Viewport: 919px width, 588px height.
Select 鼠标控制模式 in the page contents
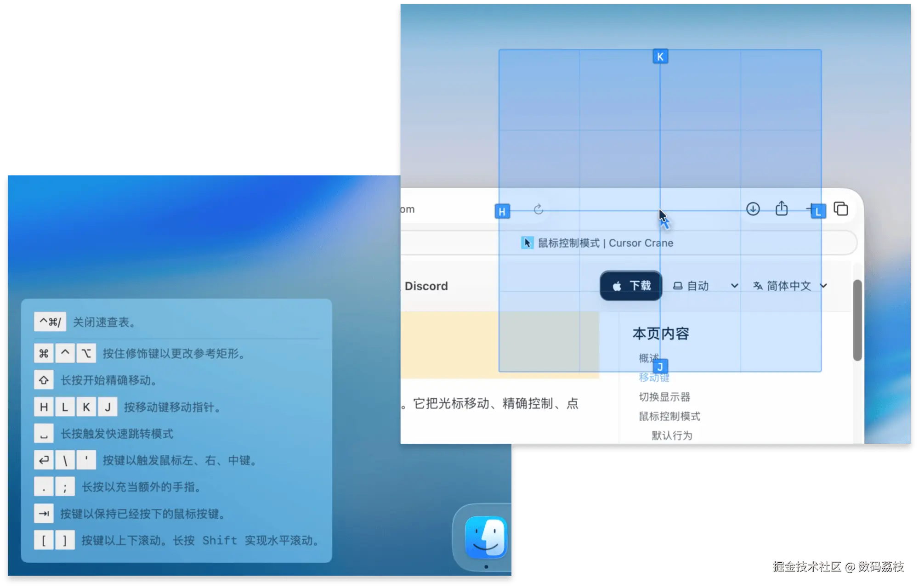(669, 416)
